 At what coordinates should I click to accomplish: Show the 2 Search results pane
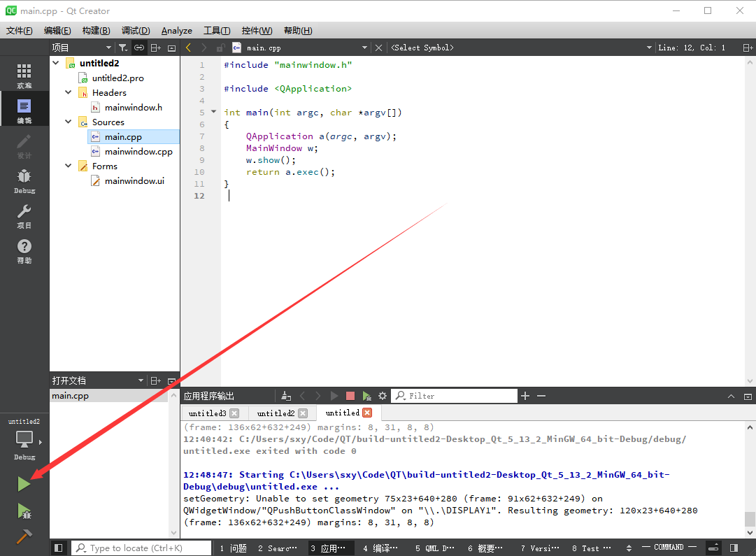tap(278, 548)
